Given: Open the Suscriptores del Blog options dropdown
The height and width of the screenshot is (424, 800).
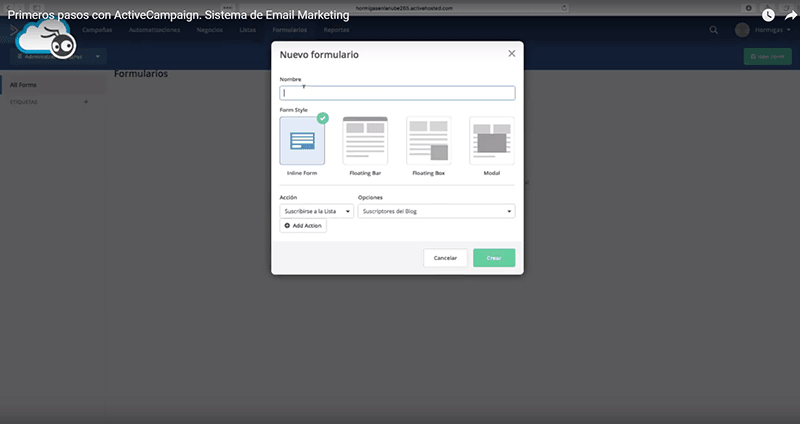Looking at the screenshot, I should (x=436, y=211).
